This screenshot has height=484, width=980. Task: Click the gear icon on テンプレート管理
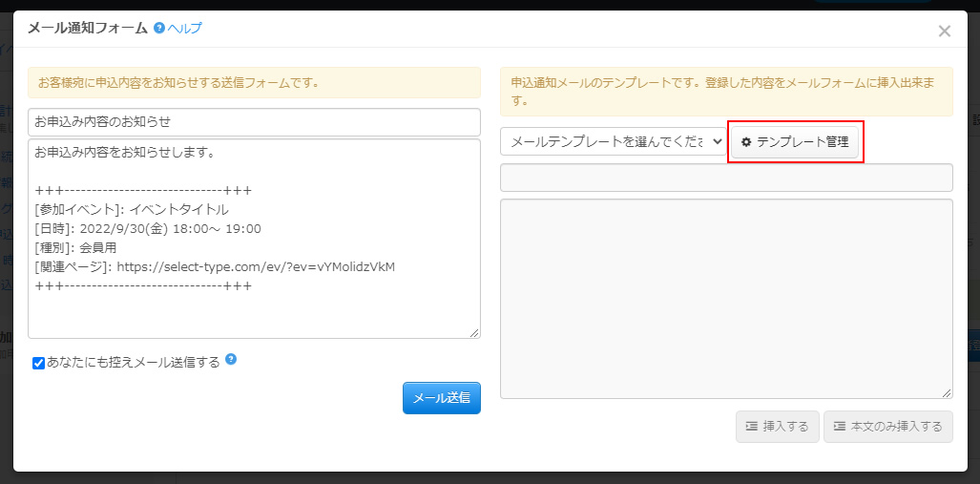coord(746,142)
